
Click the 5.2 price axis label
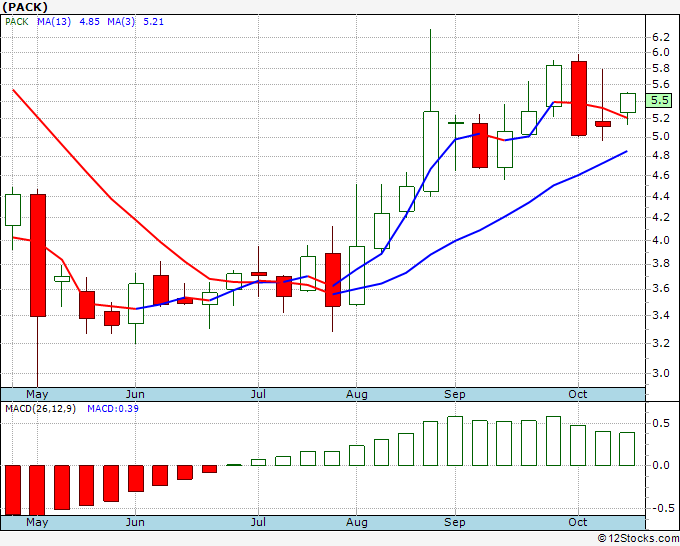660,118
